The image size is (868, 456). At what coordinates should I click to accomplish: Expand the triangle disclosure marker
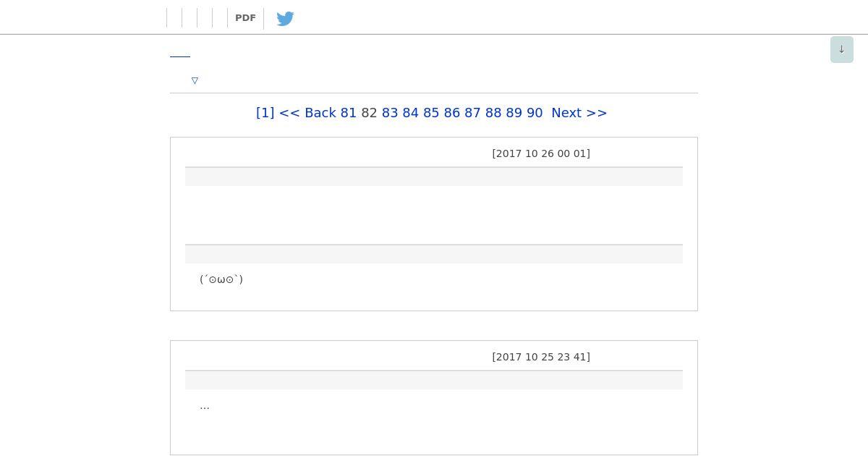click(195, 80)
